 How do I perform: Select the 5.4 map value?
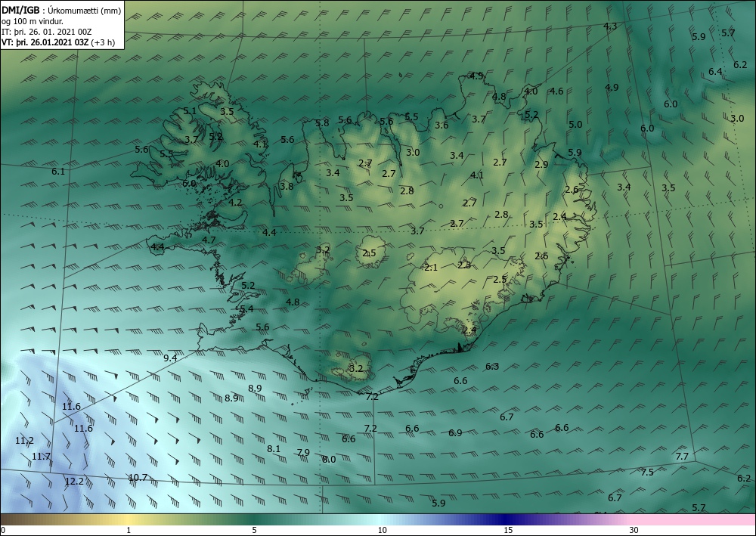point(246,309)
